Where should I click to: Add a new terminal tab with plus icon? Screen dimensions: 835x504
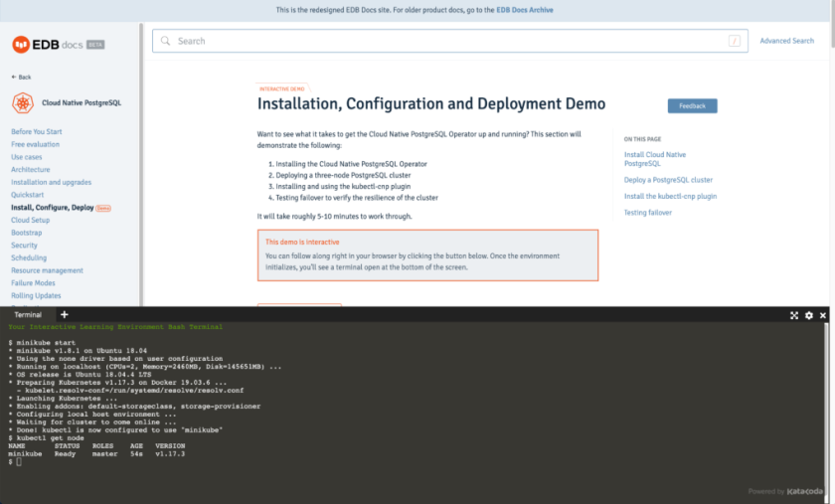coord(64,315)
